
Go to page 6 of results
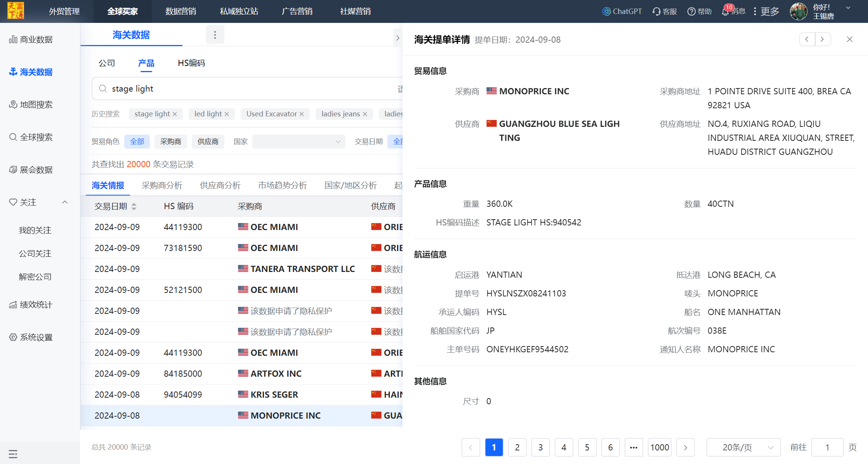tap(611, 447)
